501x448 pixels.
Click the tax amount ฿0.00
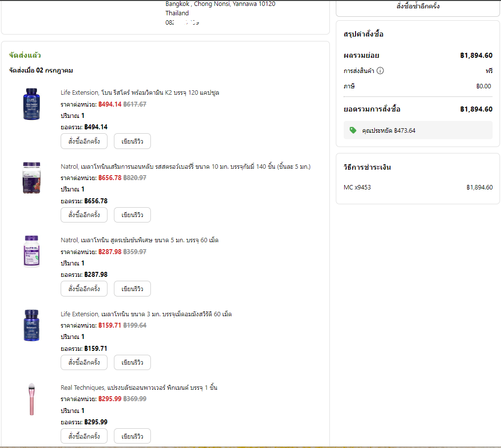(x=484, y=86)
